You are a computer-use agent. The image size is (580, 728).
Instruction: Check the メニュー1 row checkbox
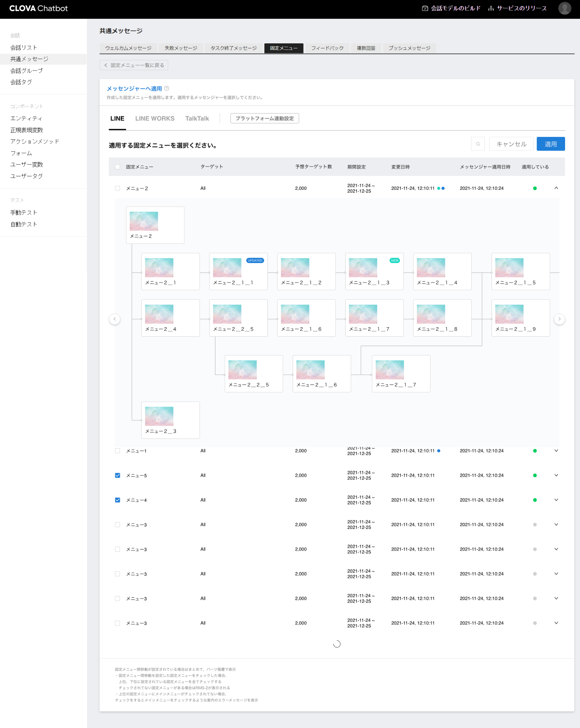118,451
